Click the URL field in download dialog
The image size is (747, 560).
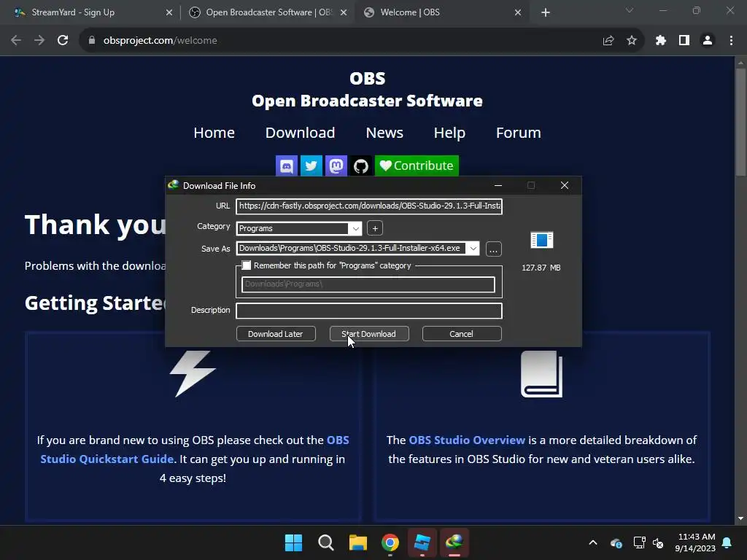coord(369,206)
